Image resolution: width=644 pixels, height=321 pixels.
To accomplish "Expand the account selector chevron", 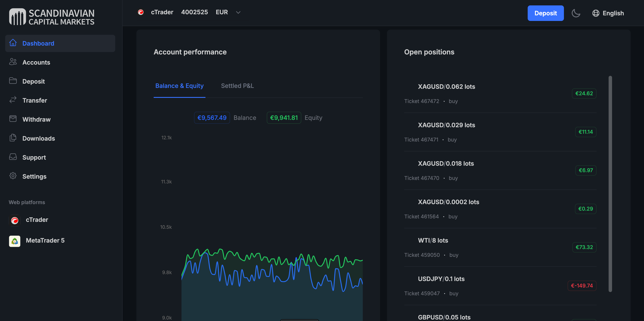I will point(238,12).
